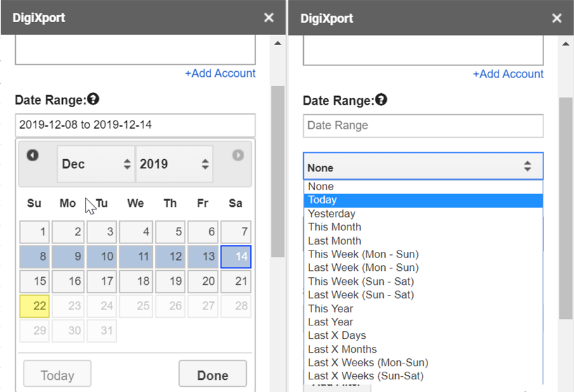Viewport: 574px width, 392px height.
Task: Click accounts text box in right panel
Action: 423,51
